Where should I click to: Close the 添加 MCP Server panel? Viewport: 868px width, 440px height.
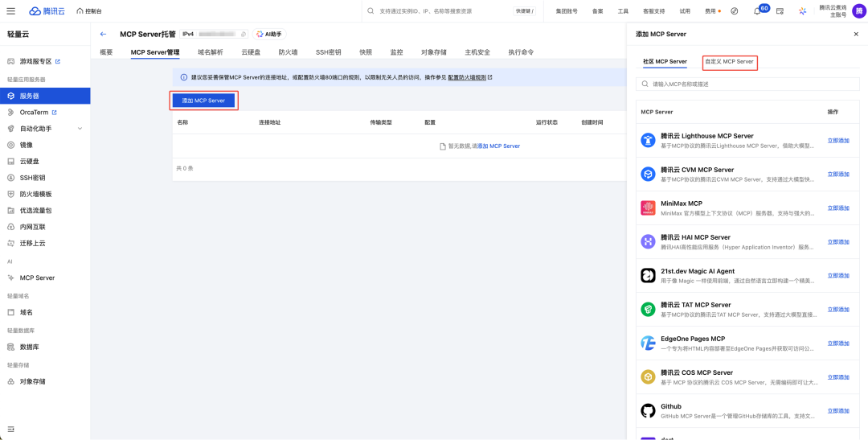[857, 34]
